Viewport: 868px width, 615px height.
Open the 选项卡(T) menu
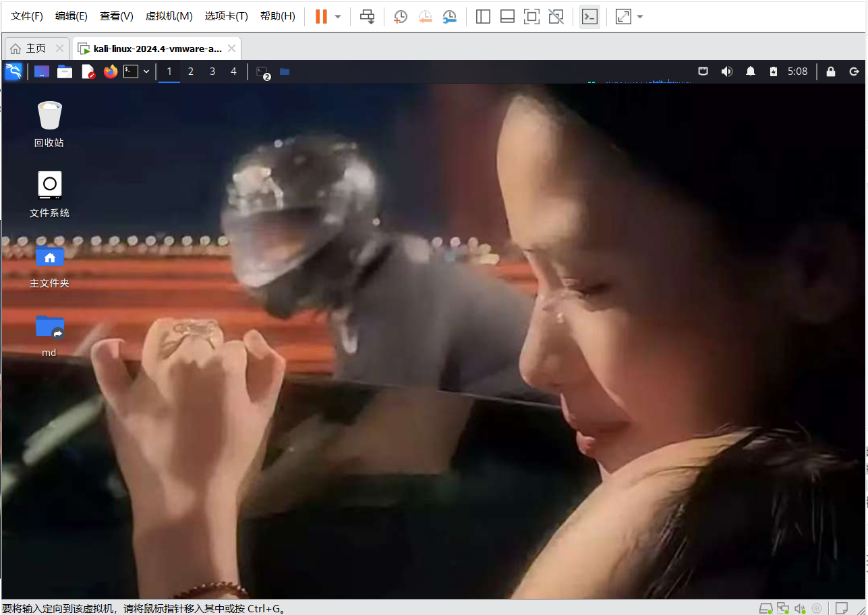[x=227, y=16]
